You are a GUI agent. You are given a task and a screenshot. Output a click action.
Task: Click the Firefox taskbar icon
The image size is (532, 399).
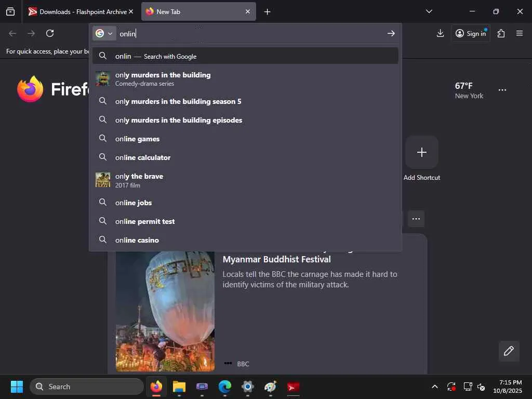(156, 387)
